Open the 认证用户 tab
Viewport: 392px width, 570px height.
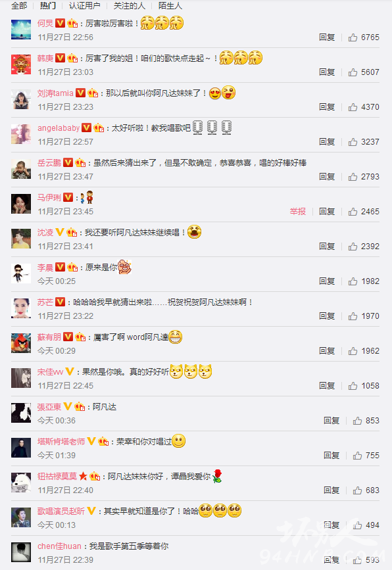click(x=84, y=5)
